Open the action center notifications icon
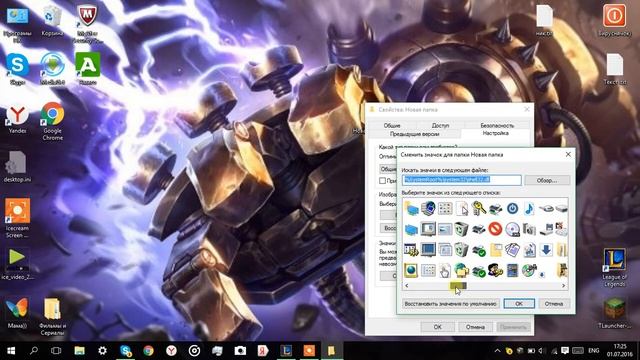Screen dimensions: 640x360 pos(565,351)
